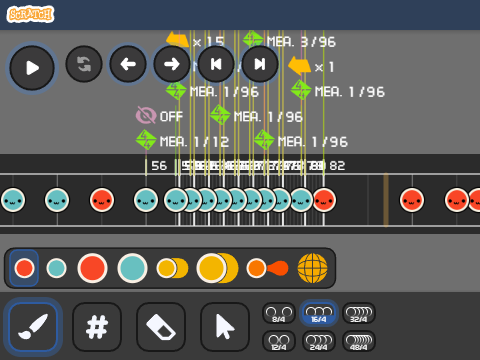Activate the eraser tool

[x=161, y=327]
